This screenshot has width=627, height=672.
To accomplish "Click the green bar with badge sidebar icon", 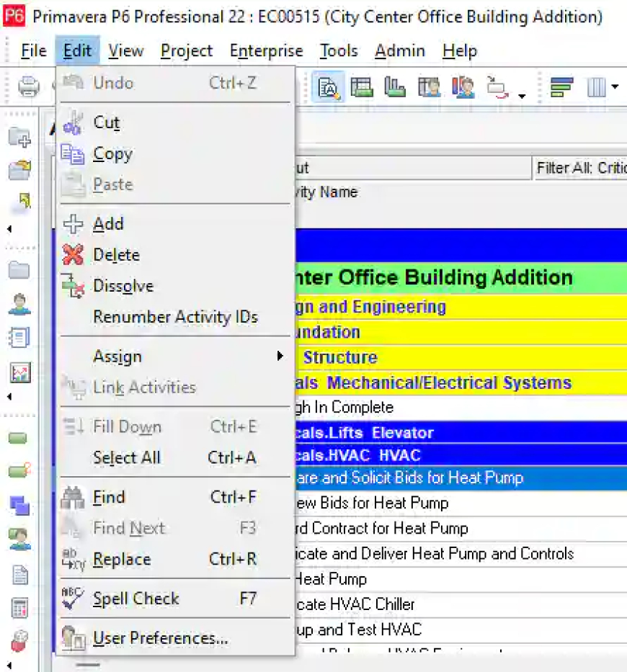I will [19, 470].
